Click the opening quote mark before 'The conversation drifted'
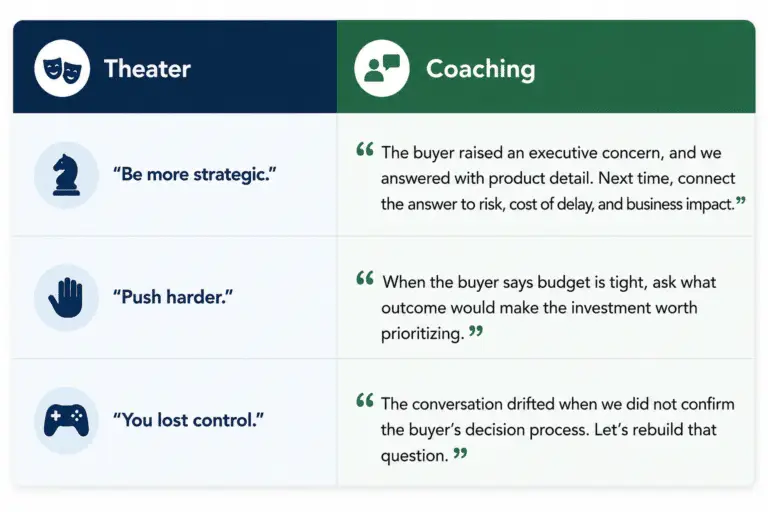 tap(365, 400)
